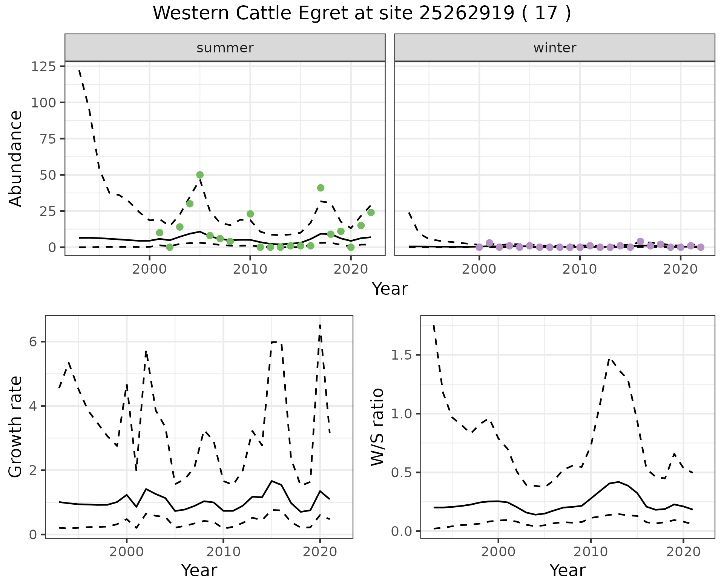The image size is (724, 588).
Task: Click the W/S ratio y-axis label
Action: [x=377, y=427]
